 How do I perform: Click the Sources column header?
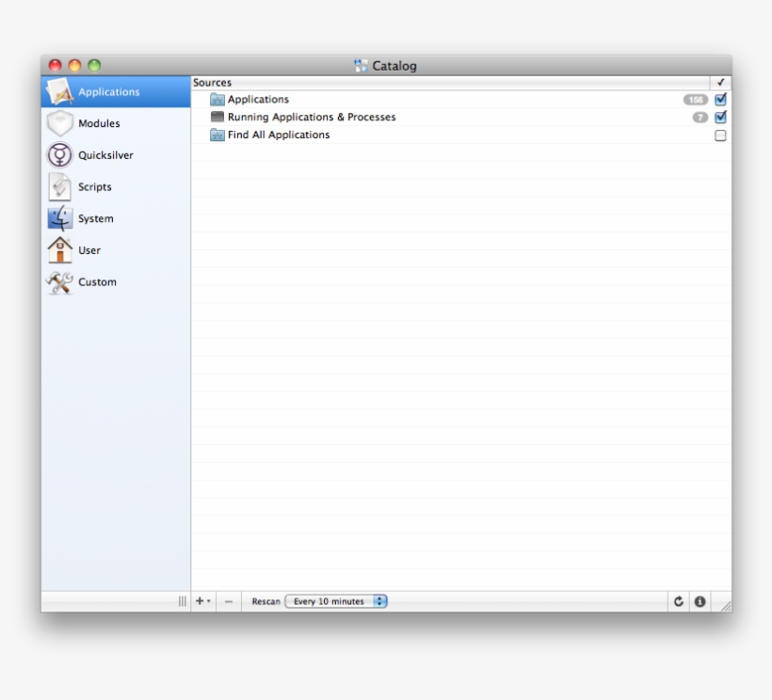(x=214, y=82)
